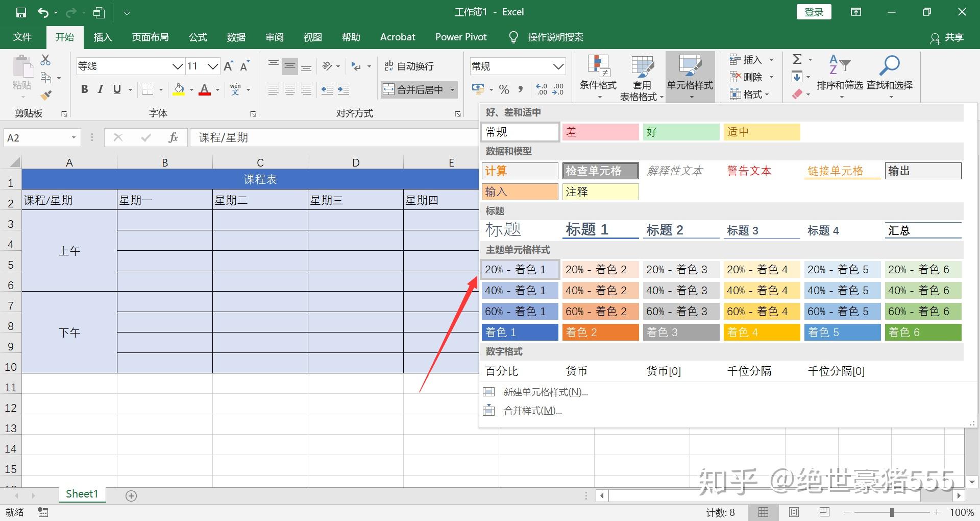Click the Decrease Font Size icon

245,66
